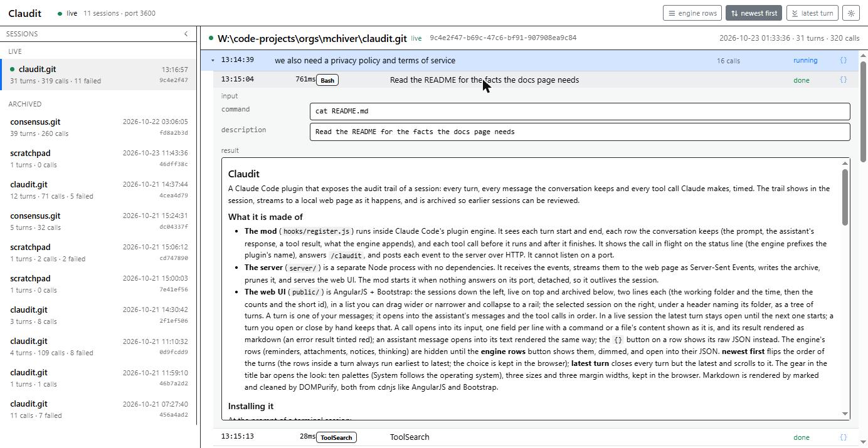Click the SESSIONS panel heading

22,34
